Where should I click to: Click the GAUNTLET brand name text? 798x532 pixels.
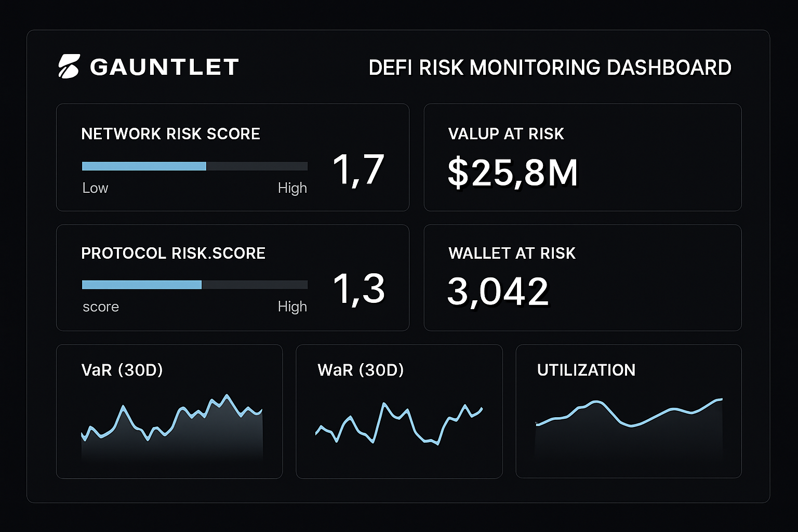tap(164, 66)
